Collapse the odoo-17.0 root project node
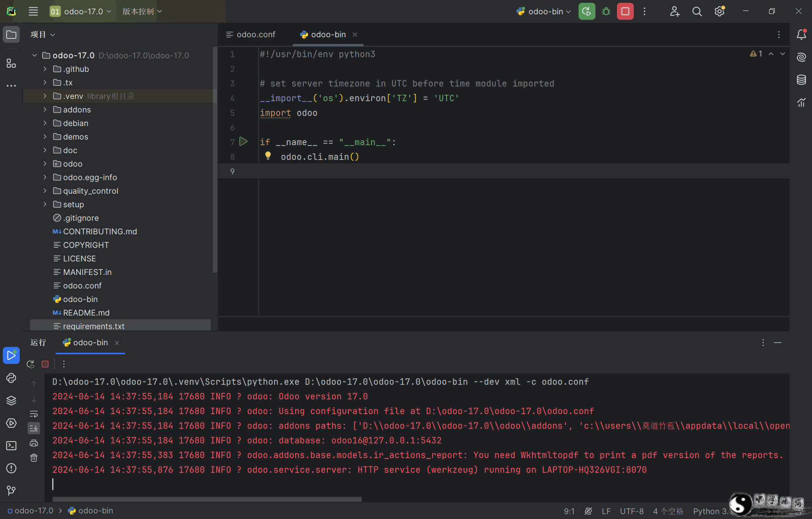Image resolution: width=812 pixels, height=519 pixels. click(x=35, y=55)
